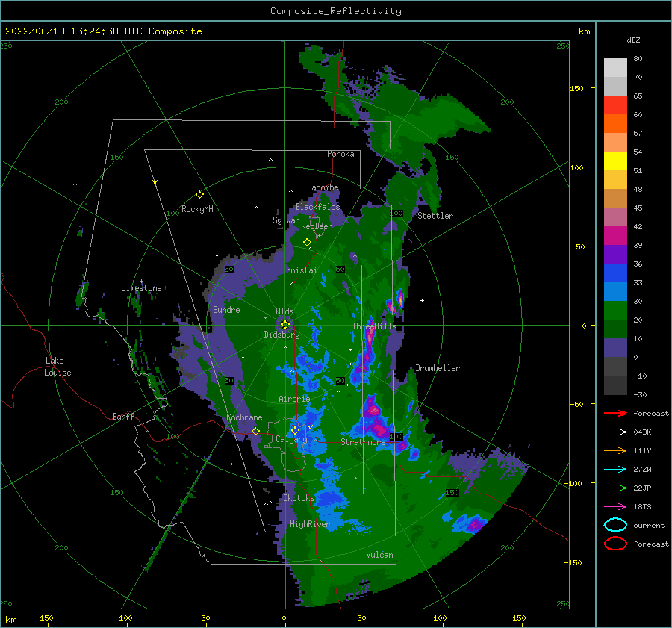Click the Cochrane town label

tap(244, 417)
